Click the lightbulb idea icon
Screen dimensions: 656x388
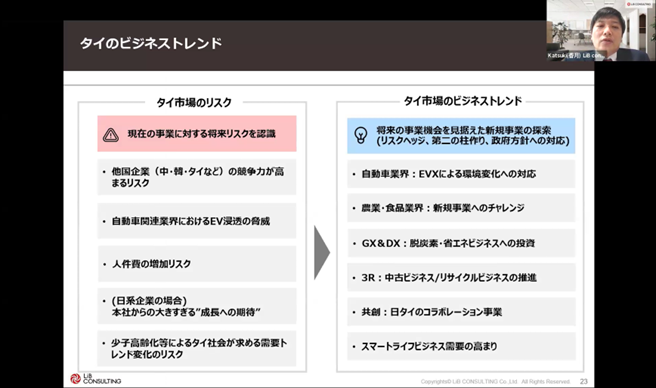(x=361, y=135)
